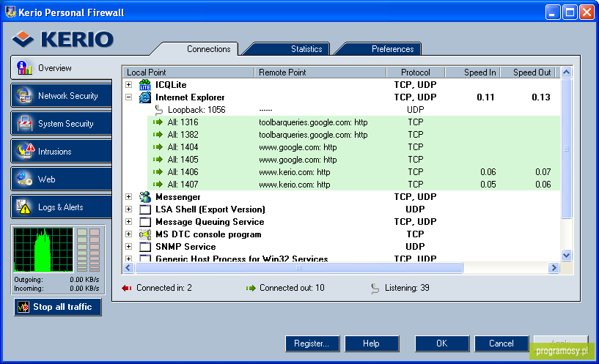Click the SNMP Service icon
The height and width of the screenshot is (364, 599).
[x=144, y=247]
